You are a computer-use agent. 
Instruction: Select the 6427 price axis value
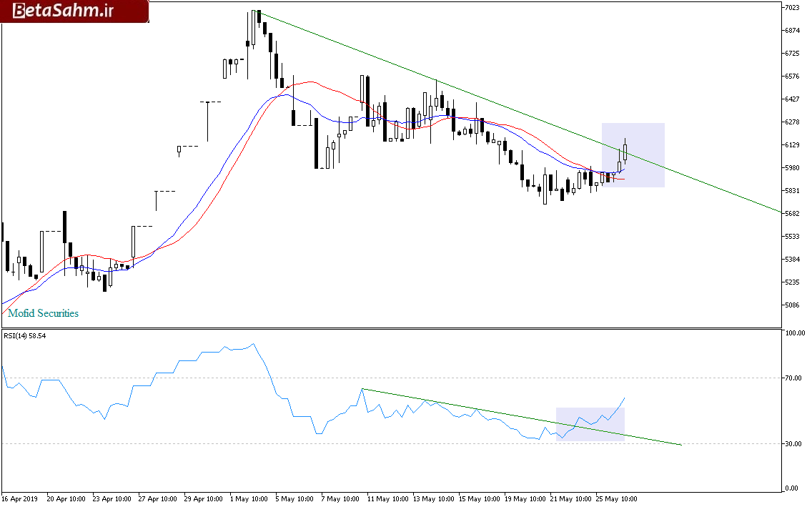pos(792,99)
